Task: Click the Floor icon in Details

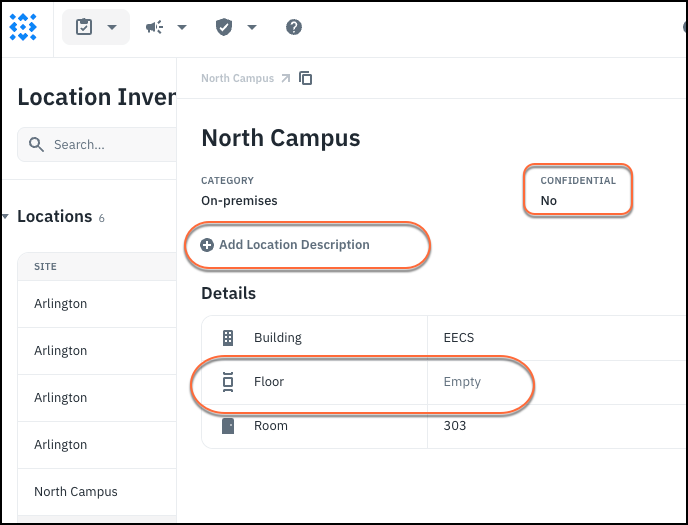Action: point(228,382)
